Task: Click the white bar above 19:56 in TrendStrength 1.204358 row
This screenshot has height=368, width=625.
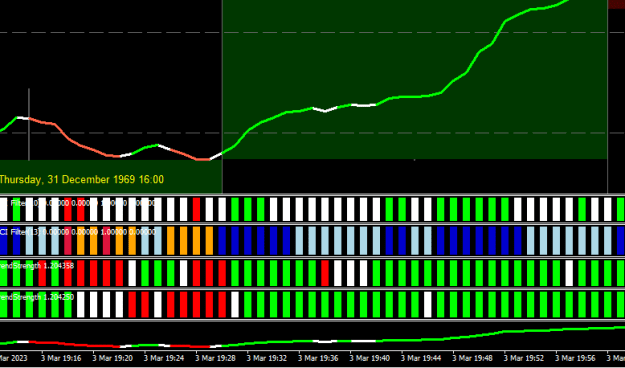Action: tap(569, 273)
